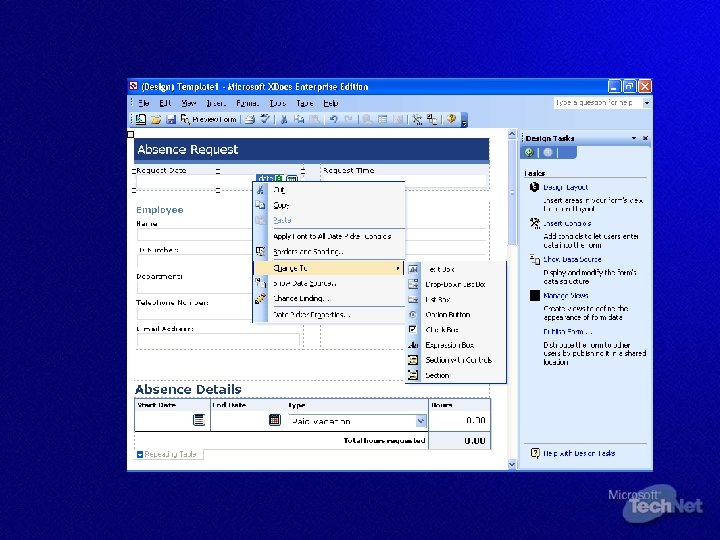
Task: Click the End Date calendar icon
Action: click(275, 420)
